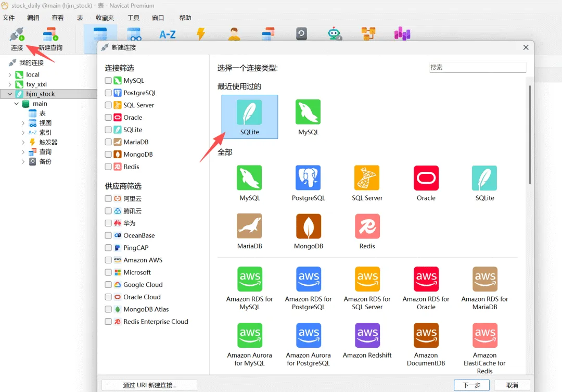562x392 pixels.
Task: Check the PostgreSQL connection filter
Action: click(108, 93)
